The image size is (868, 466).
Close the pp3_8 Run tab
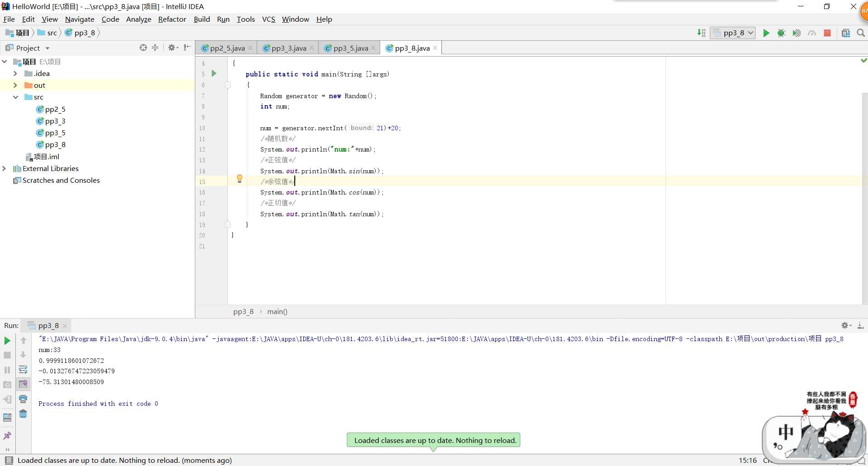click(x=65, y=326)
